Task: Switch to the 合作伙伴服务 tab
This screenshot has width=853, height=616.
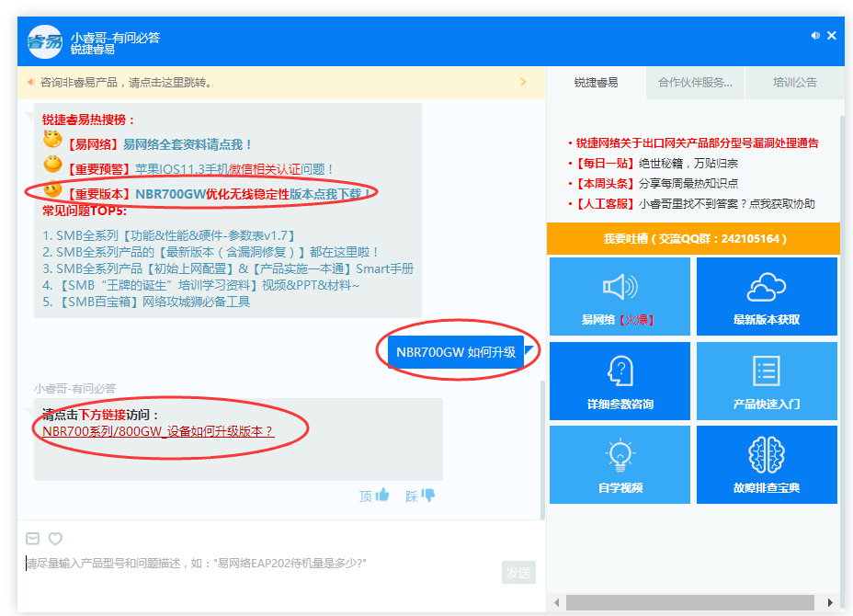Action: pyautogui.click(x=695, y=83)
